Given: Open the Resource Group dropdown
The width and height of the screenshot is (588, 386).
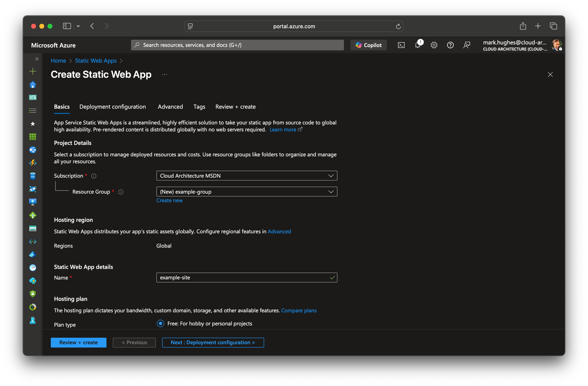Looking at the screenshot, I should pos(247,192).
